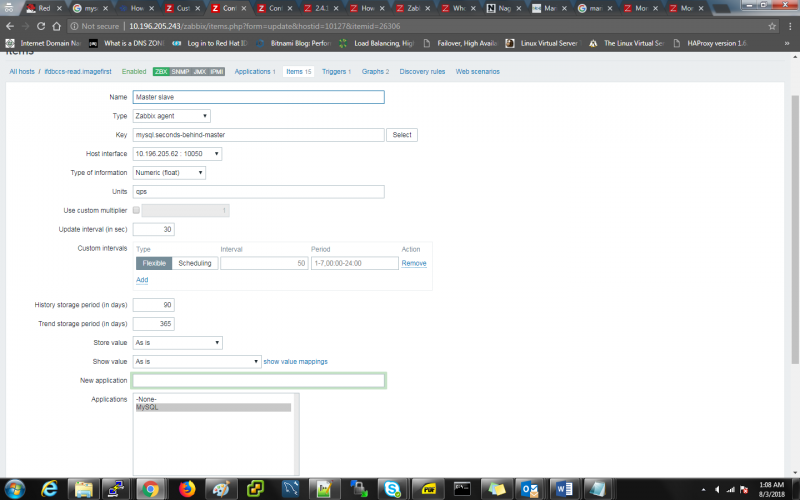Switch interval type to Scheduling
The width and height of the screenshot is (800, 500).
(195, 263)
